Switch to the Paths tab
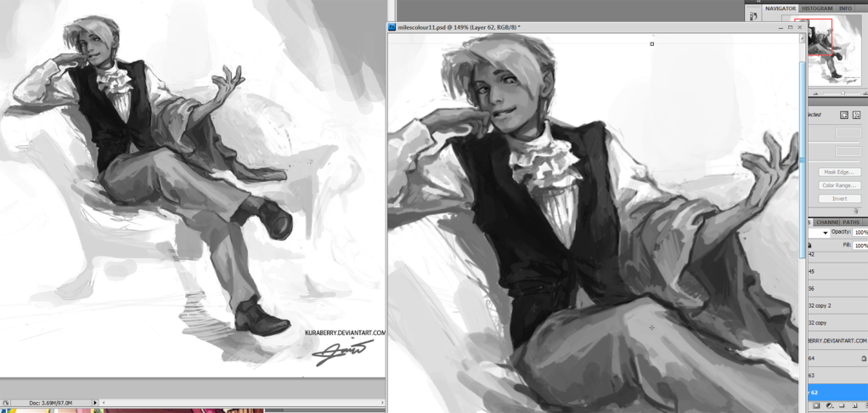 [851, 222]
